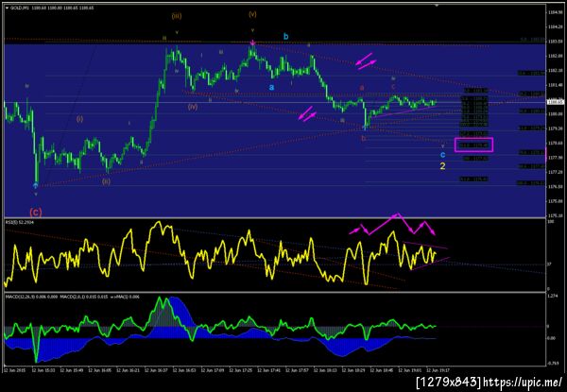Click the 100 level on the RSI scale
567x392 pixels.
[549, 220]
